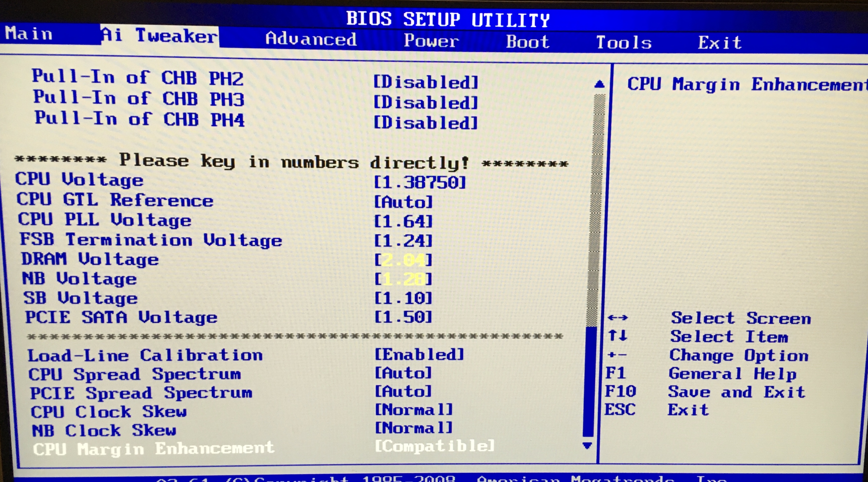Open the Tools tab
The height and width of the screenshot is (482, 868).
[624, 43]
